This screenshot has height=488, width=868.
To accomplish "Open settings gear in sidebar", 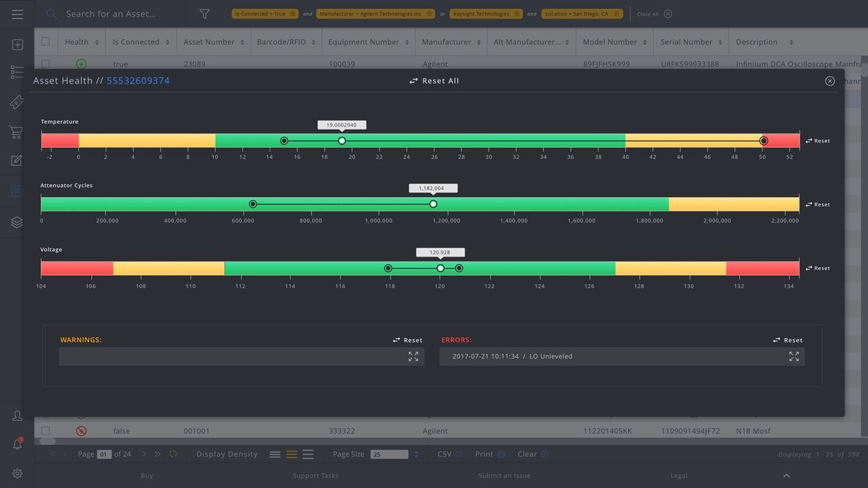I will tap(17, 474).
